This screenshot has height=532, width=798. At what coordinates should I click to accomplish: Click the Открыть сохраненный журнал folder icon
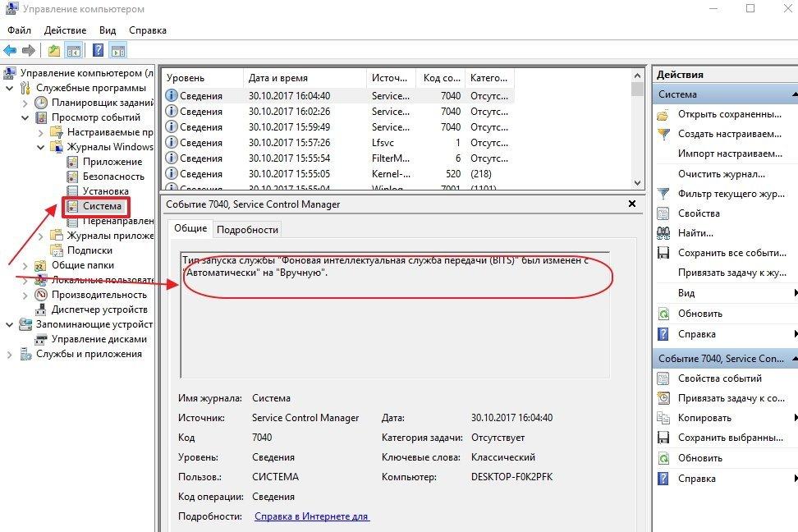663,115
